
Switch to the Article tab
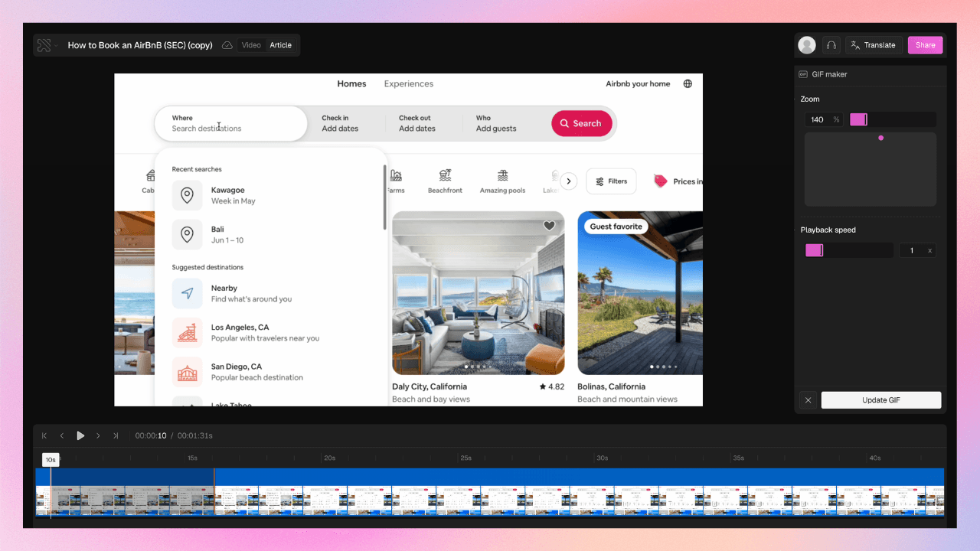coord(280,45)
